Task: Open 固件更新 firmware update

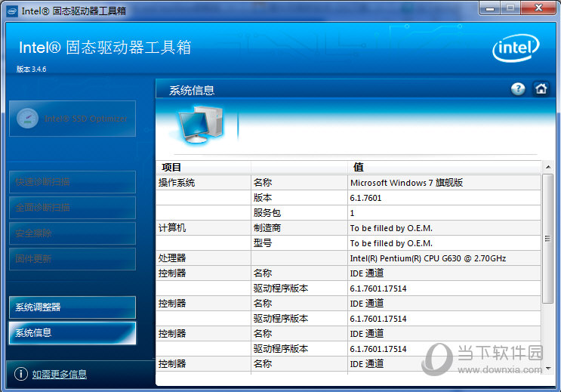Action: (72, 259)
